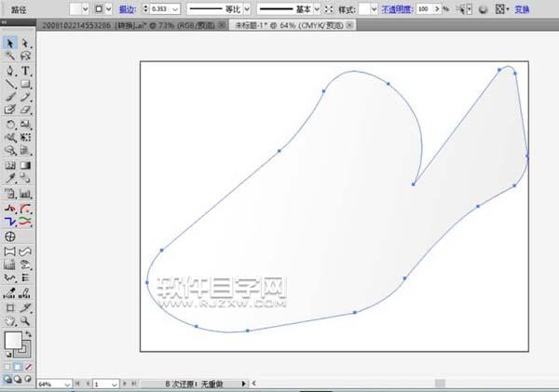Viewport: 559px width, 392px height.
Task: Select the Zoom magnifier tool
Action: tap(25, 319)
